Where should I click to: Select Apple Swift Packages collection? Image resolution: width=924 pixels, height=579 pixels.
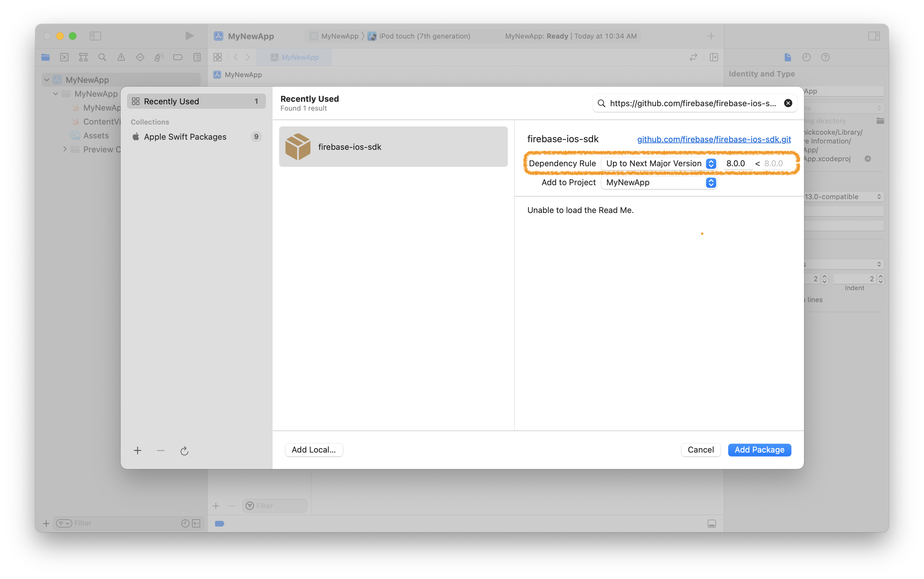point(196,137)
